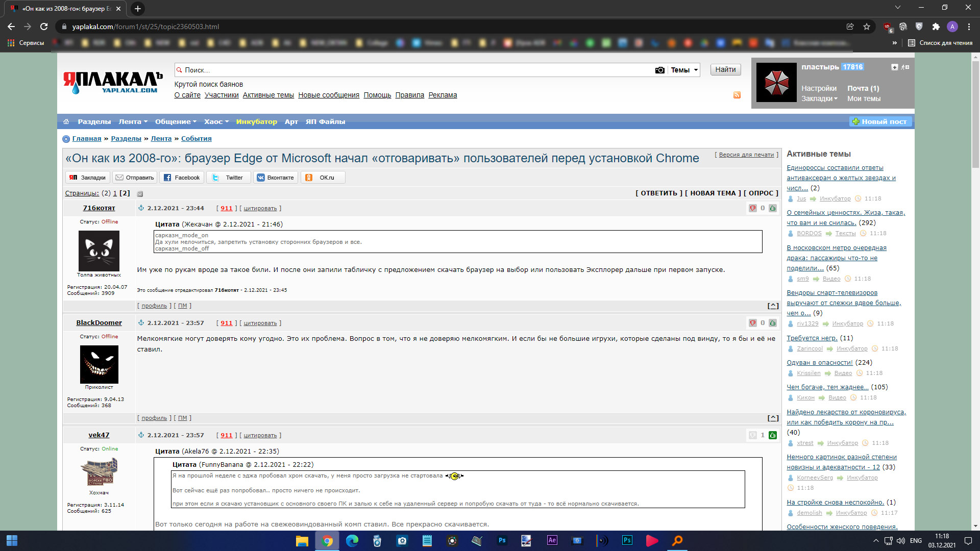Click the anchor icon of 716котят post

point(141,208)
